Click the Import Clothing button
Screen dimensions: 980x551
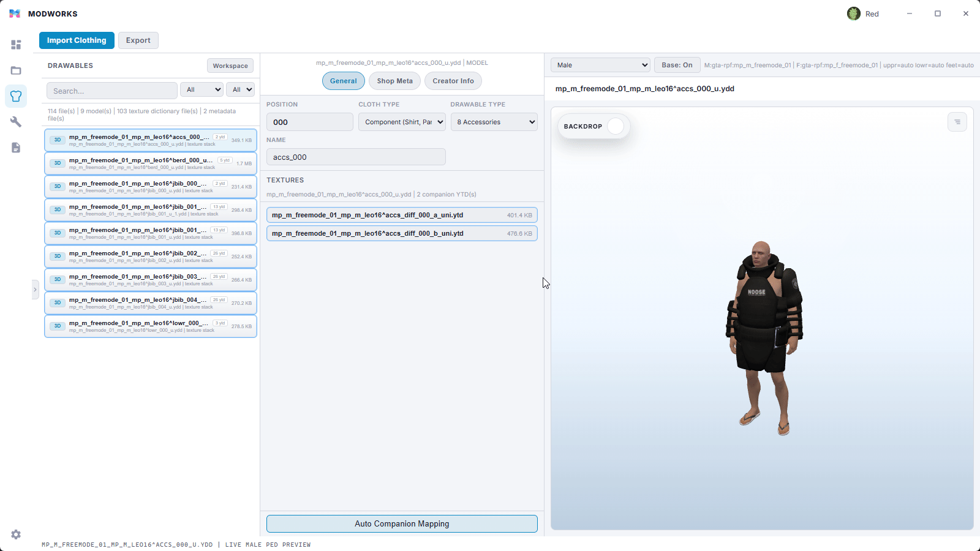click(x=77, y=40)
